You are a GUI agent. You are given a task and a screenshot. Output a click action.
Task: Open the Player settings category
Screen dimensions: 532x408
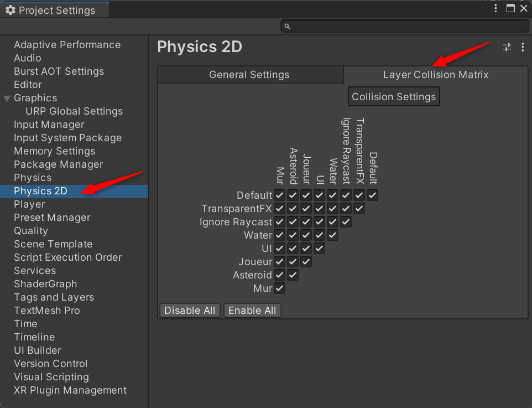click(x=29, y=204)
